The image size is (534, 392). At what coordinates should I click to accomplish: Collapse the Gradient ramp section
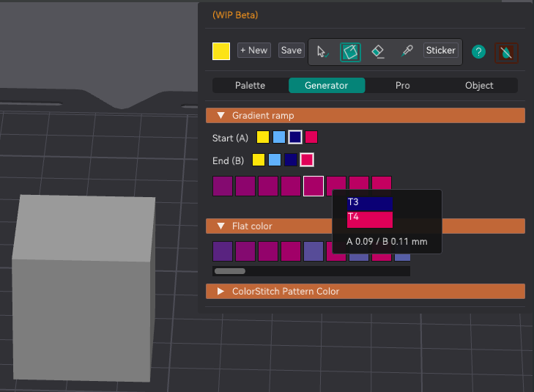tap(366, 116)
